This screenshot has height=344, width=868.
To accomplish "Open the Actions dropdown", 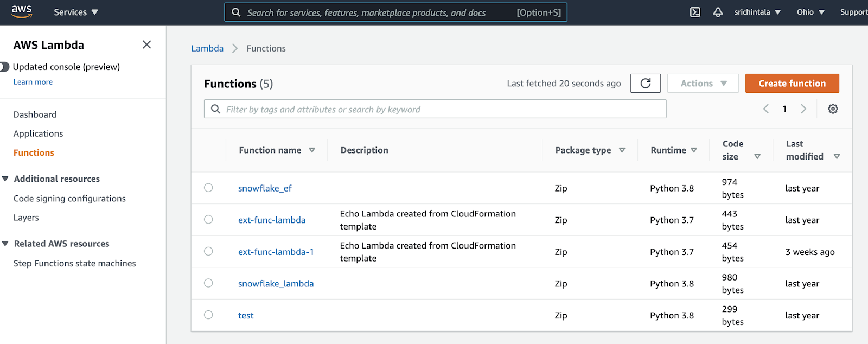I will coord(703,84).
